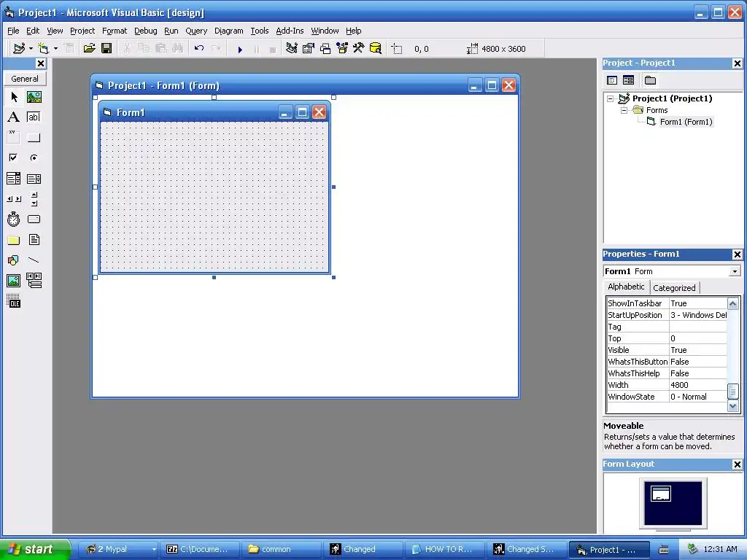
Task: Click form thumbnail in Form Layout
Action: click(661, 494)
